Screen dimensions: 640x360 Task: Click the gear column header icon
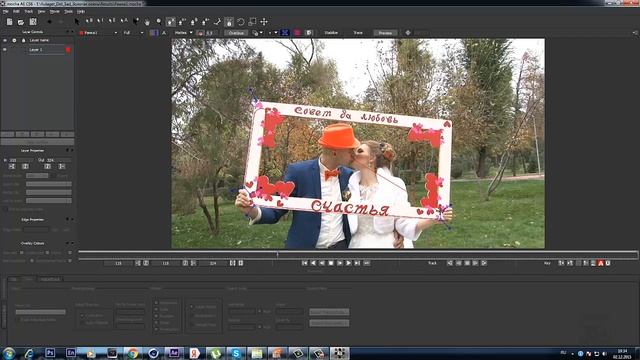[14, 40]
